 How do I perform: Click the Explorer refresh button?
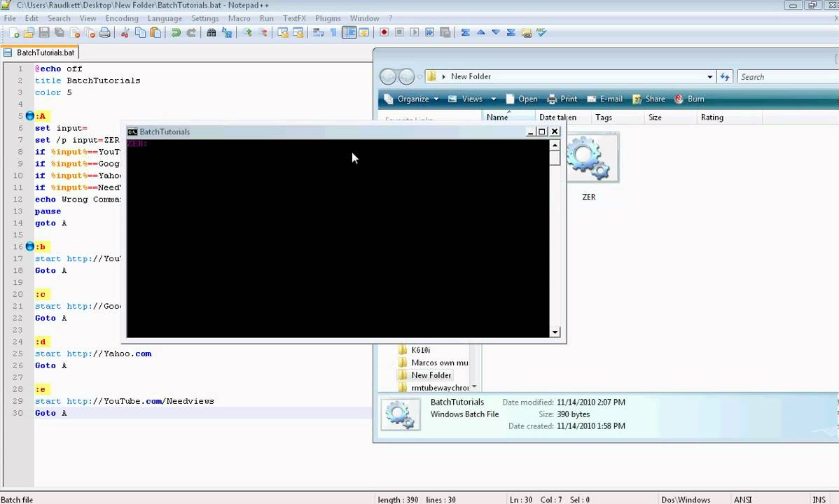(x=725, y=77)
